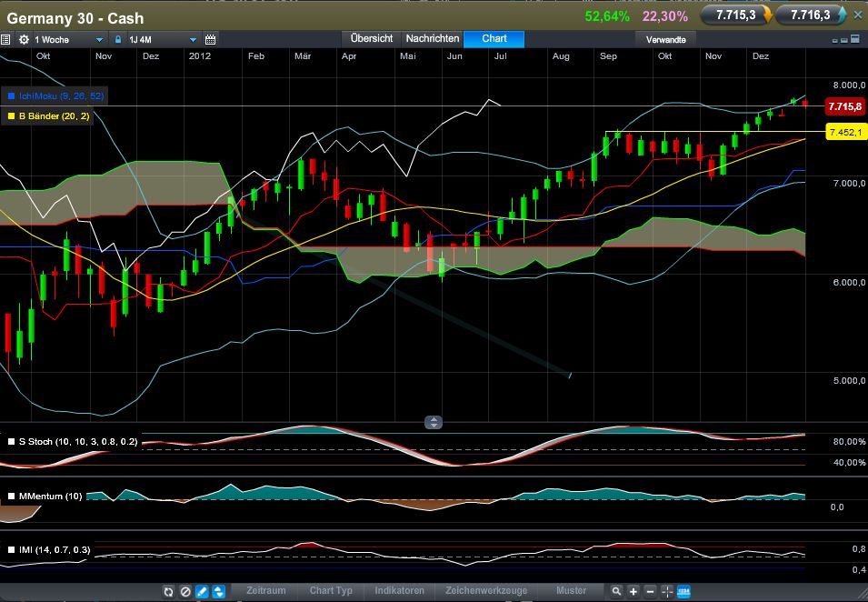Image resolution: width=868 pixels, height=602 pixels.
Task: Click the list view icon in top toolbar
Action: [5, 40]
